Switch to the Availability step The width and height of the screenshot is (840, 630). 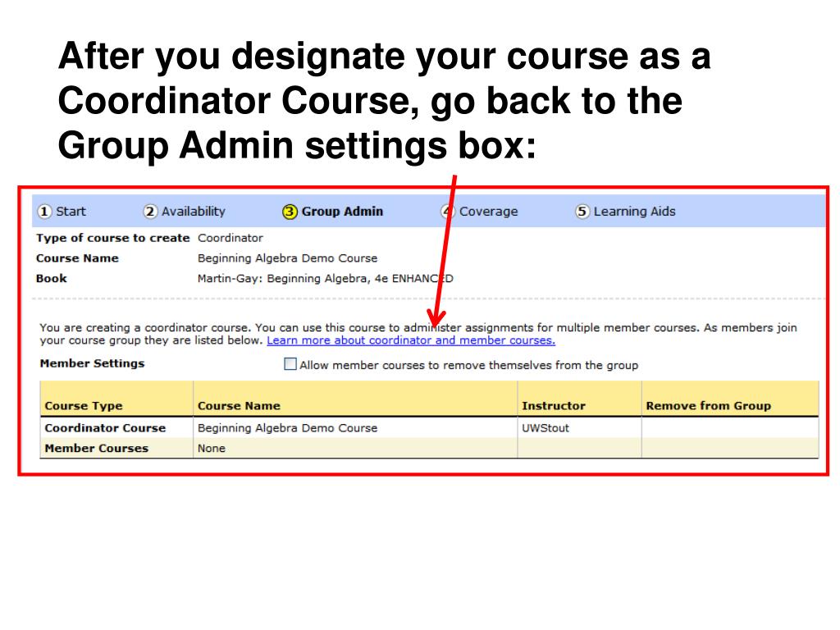194,212
